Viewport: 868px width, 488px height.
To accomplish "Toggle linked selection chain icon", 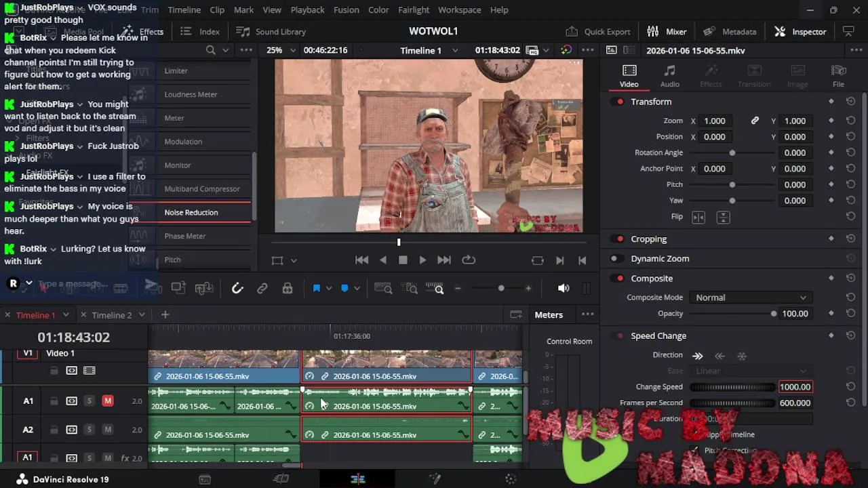I will coord(262,289).
